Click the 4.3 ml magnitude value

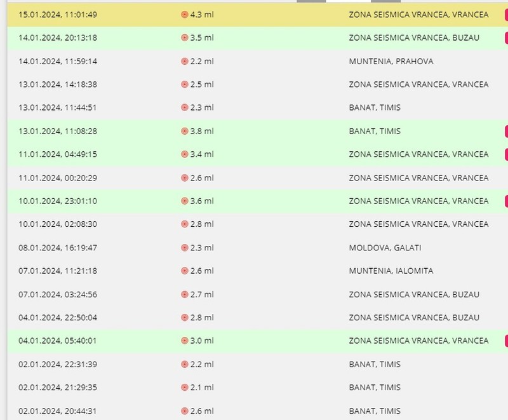pos(202,15)
